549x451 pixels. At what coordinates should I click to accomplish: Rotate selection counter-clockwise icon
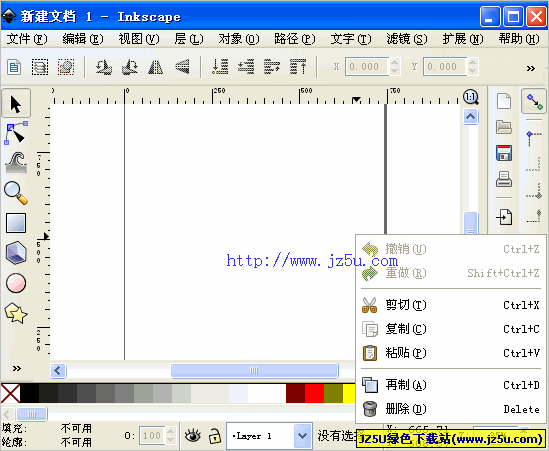tap(104, 67)
